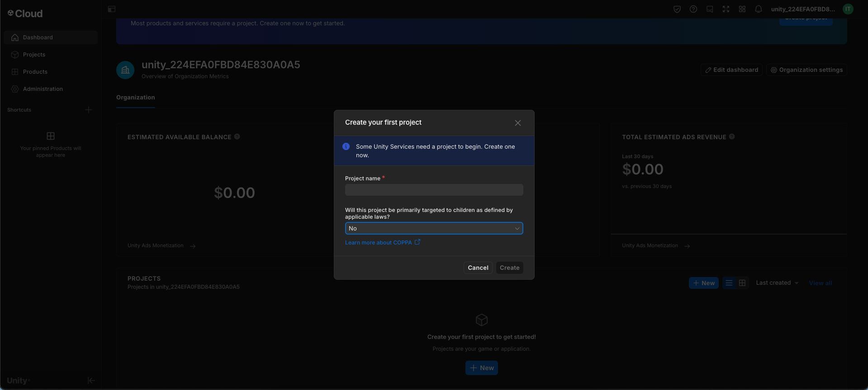Click View all projects
Image resolution: width=868 pixels, height=390 pixels.
tap(821, 283)
